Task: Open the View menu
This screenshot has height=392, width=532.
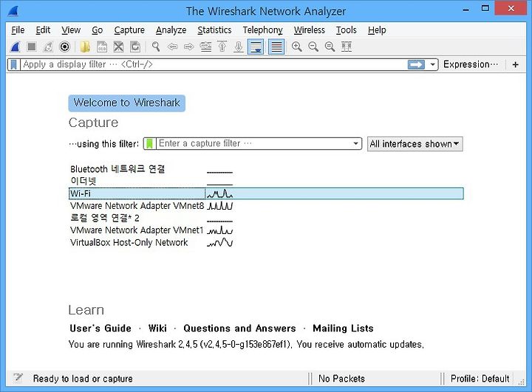Action: 71,30
